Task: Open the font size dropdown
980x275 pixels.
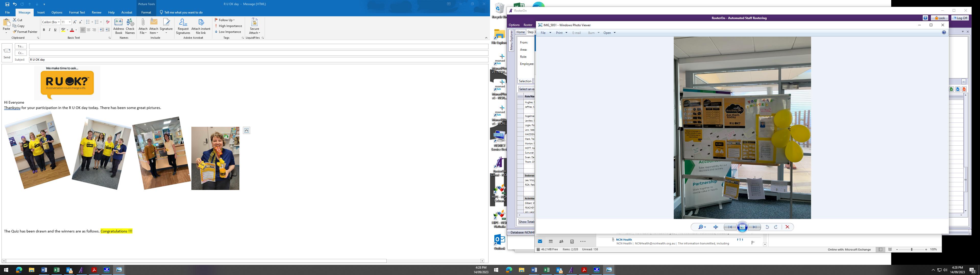Action: tap(70, 22)
